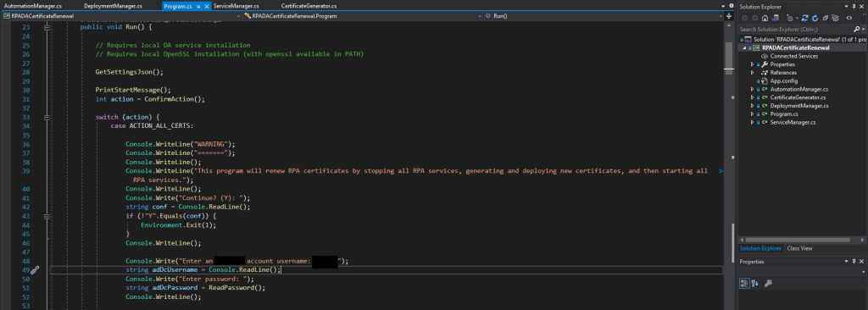
Task: Collapse All items in Solution Explorer
Action: click(x=826, y=18)
